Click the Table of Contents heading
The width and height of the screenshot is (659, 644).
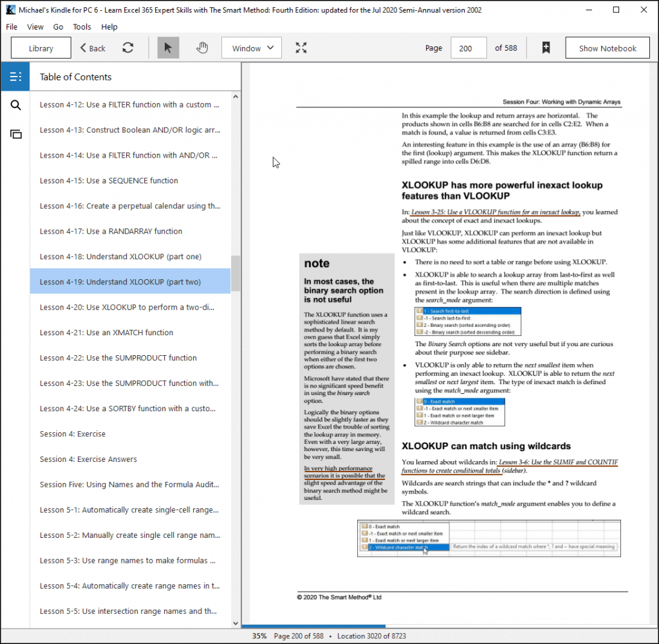click(76, 77)
